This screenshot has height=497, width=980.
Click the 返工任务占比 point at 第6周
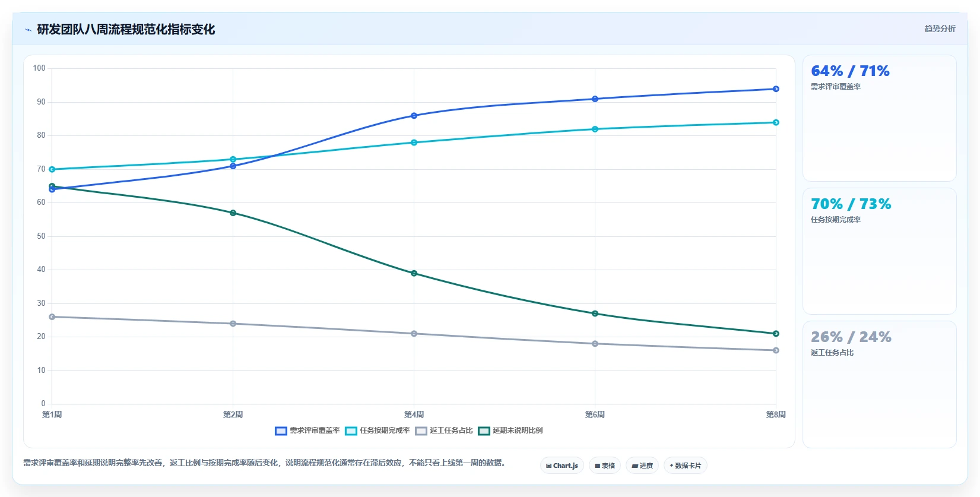pyautogui.click(x=595, y=344)
